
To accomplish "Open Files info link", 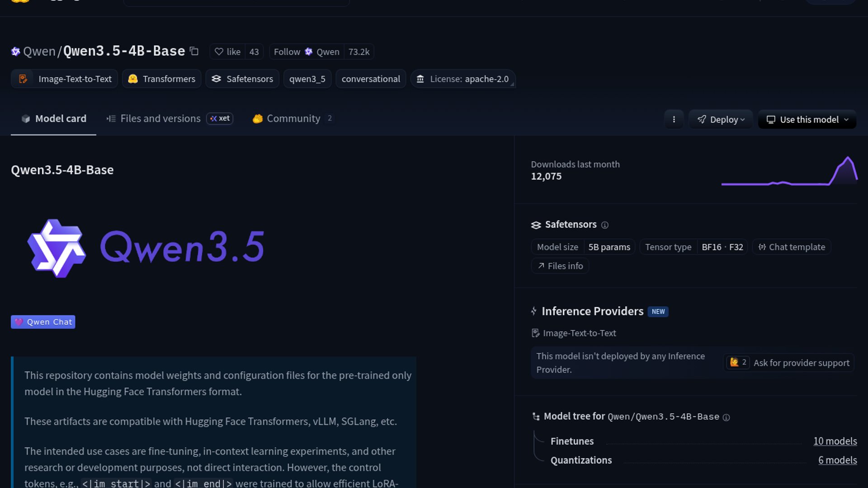I will coord(560,266).
